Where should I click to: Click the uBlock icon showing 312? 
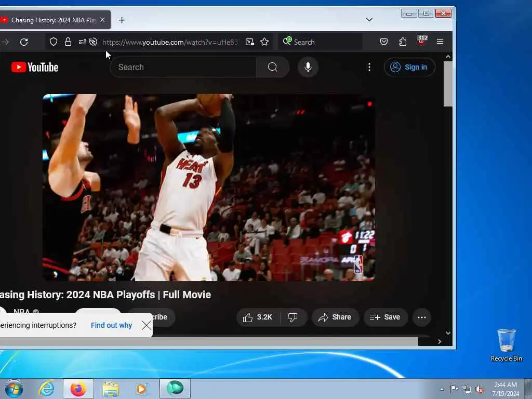[422, 41]
